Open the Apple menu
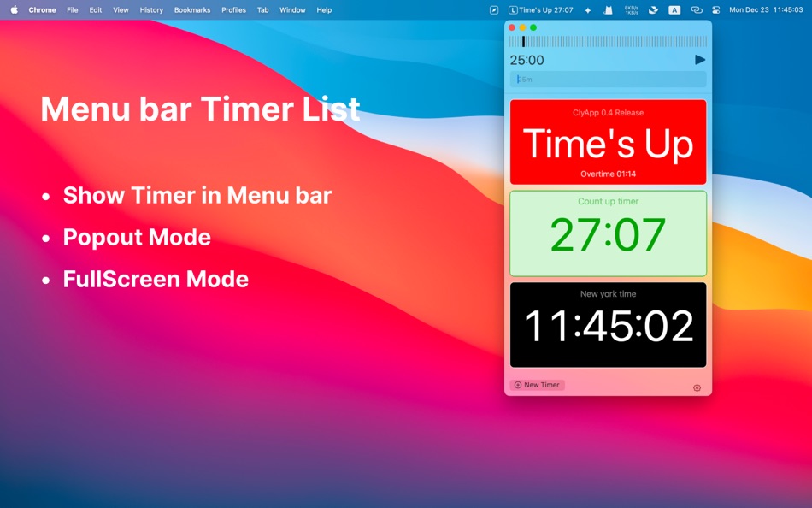Screen dimensions: 812x508 14,10
